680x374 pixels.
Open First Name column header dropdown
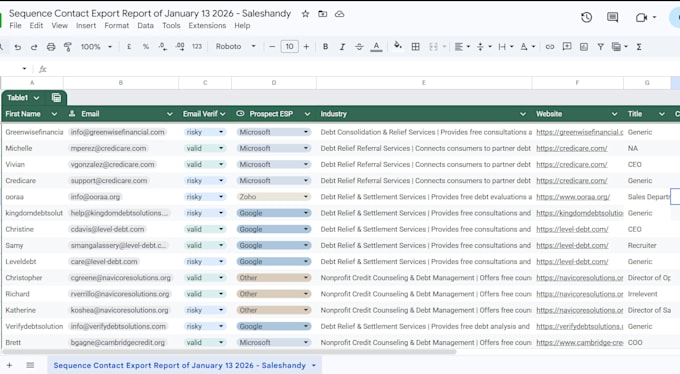(x=54, y=114)
